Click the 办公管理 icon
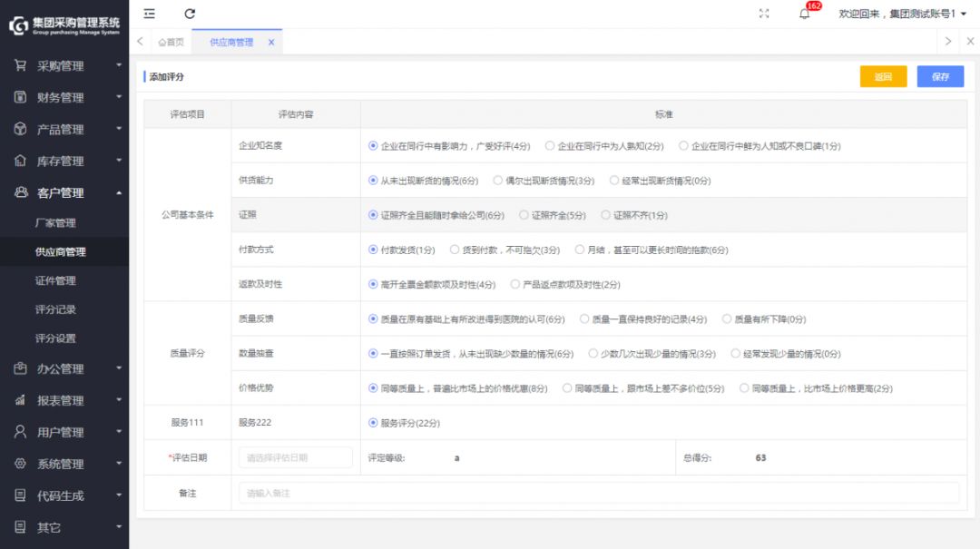980x549 pixels. point(21,368)
